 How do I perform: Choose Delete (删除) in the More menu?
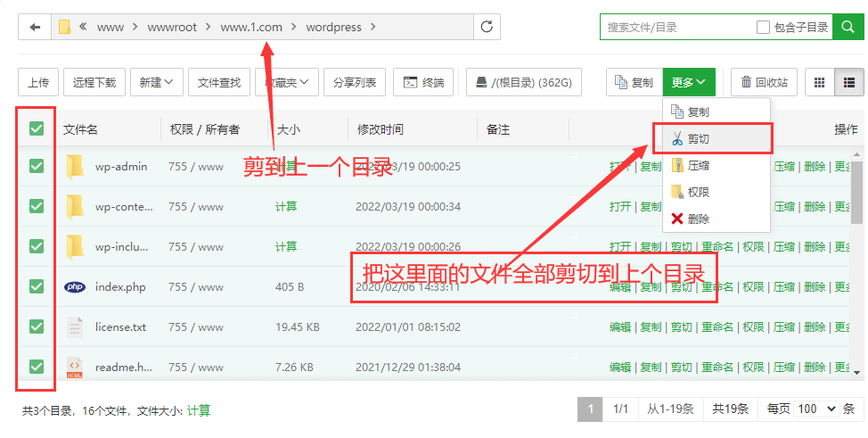[x=717, y=219]
